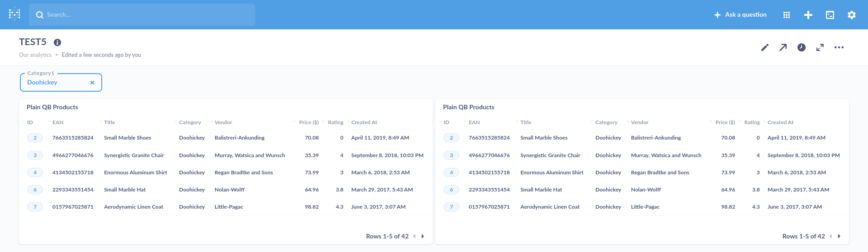Screen dimensions: 868x252
Task: Sort left table by Price column
Action: tap(309, 122)
